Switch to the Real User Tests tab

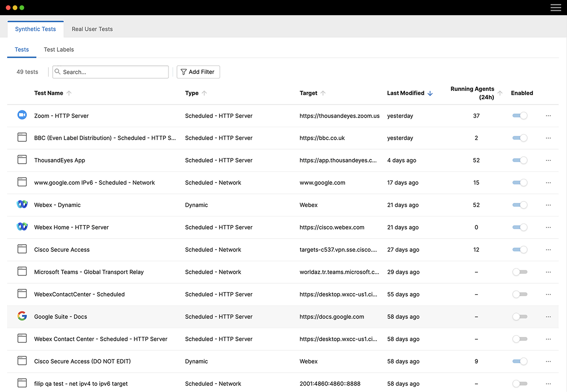point(92,29)
